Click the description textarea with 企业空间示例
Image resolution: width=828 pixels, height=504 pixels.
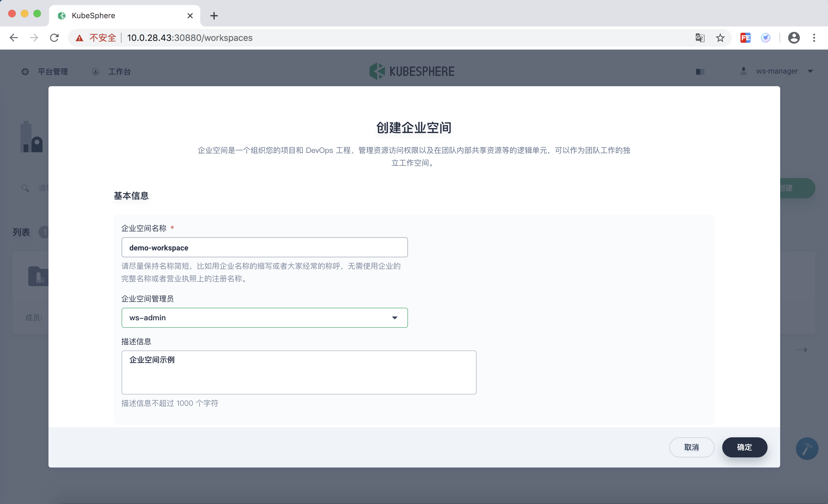pos(298,372)
